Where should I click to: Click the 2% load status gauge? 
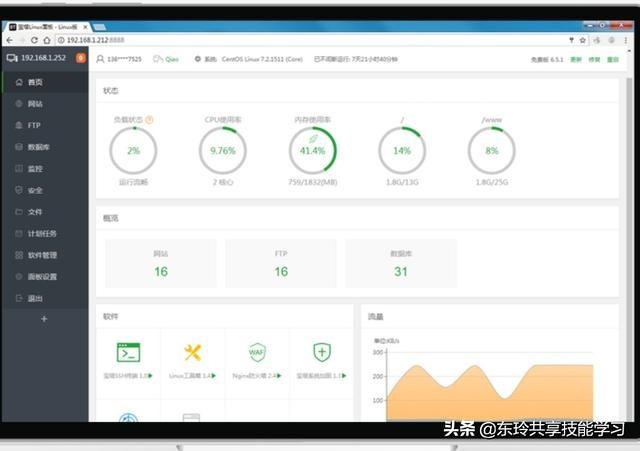pos(133,151)
